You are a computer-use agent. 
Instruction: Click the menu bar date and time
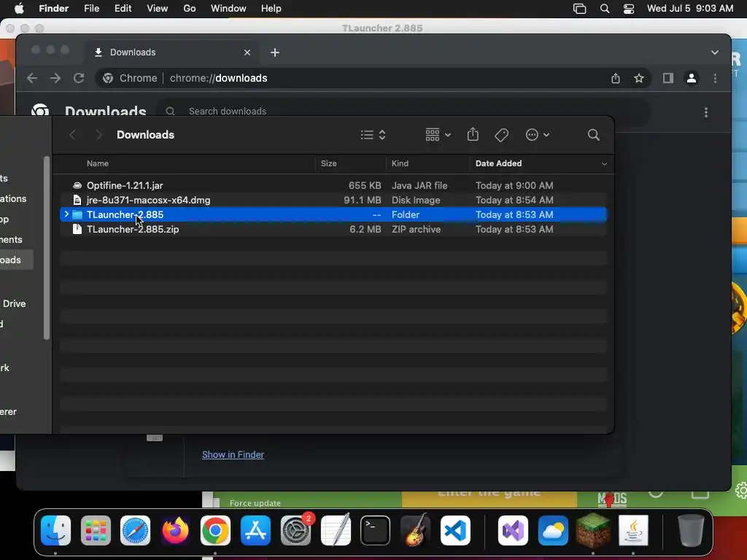[690, 9]
